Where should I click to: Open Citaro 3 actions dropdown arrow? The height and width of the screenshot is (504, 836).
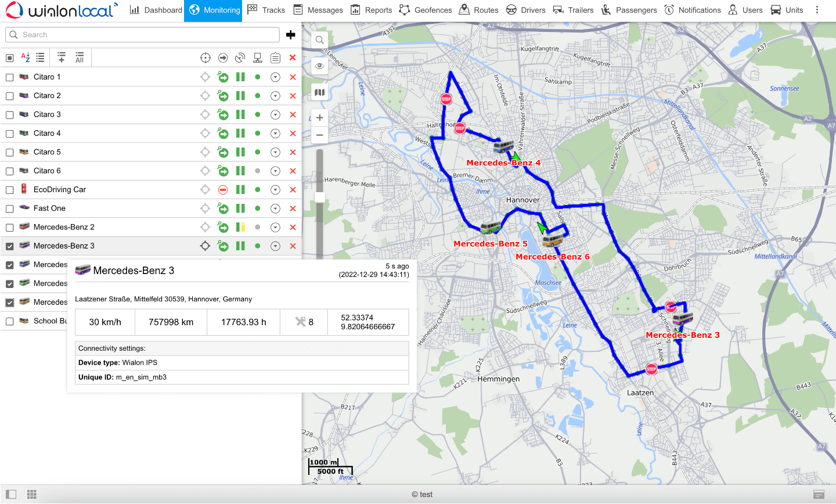pos(275,114)
